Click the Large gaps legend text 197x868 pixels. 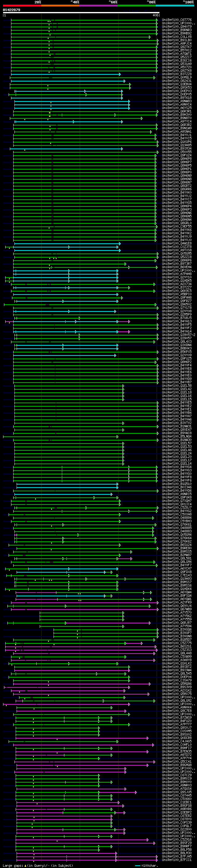[38, 865]
